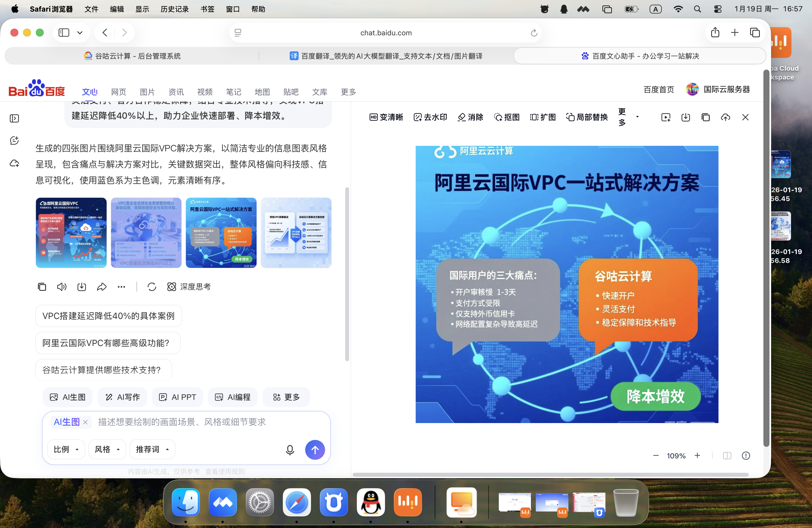Toggle the compare view icon near zoom
The height and width of the screenshot is (528, 812).
(x=727, y=456)
